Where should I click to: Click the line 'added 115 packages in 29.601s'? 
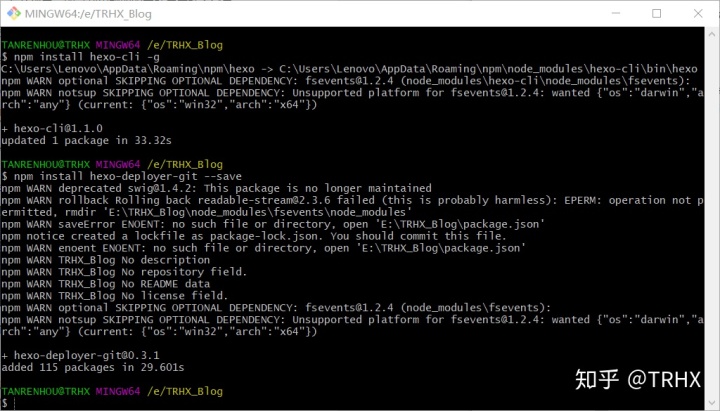tap(93, 367)
